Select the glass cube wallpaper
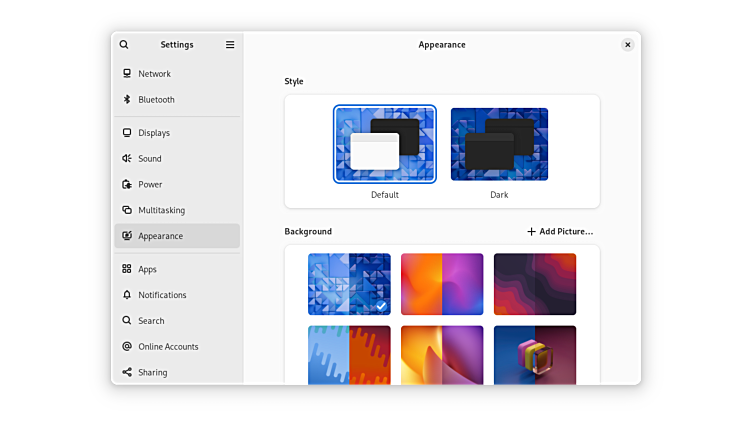This screenshot has height=423, width=752. tap(535, 355)
